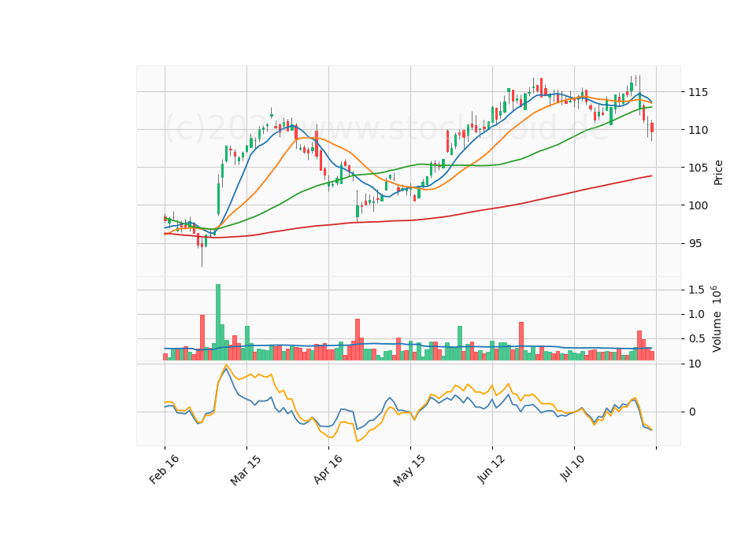Click the 1.0 volume tick label
Screen dimensions: 756x543
click(x=697, y=314)
